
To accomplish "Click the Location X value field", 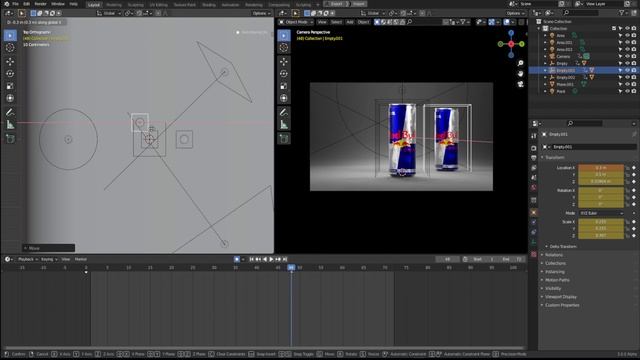I will click(601, 168).
